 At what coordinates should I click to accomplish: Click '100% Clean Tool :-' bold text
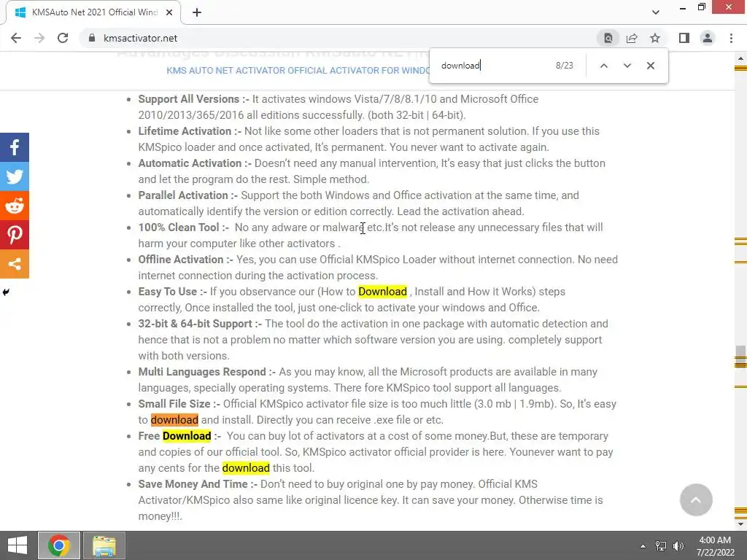[x=184, y=227]
